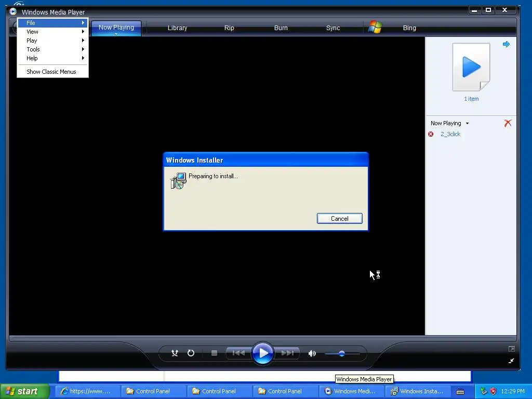
Task: Click the Windows Media Player title icon
Action: (x=13, y=11)
